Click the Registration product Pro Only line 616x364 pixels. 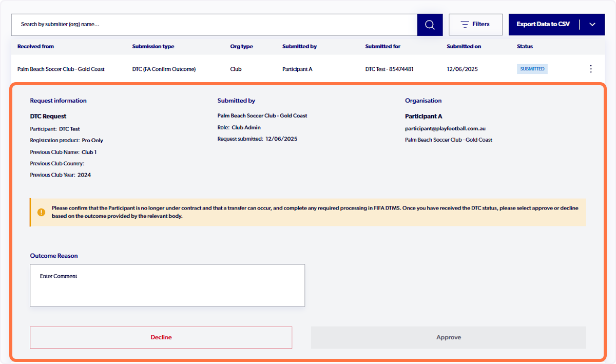(x=67, y=140)
